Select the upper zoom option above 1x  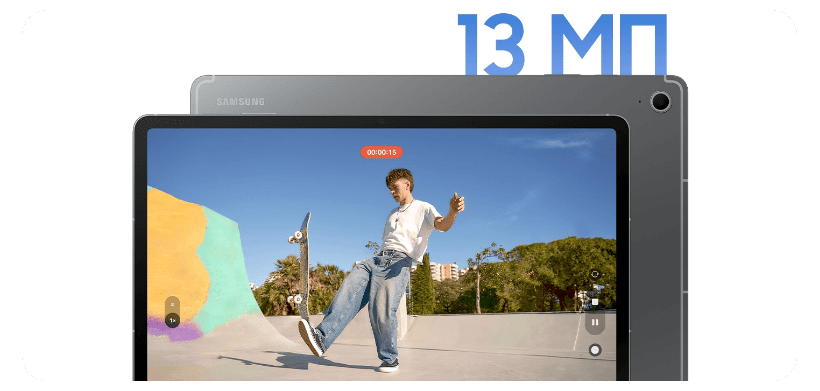click(172, 304)
